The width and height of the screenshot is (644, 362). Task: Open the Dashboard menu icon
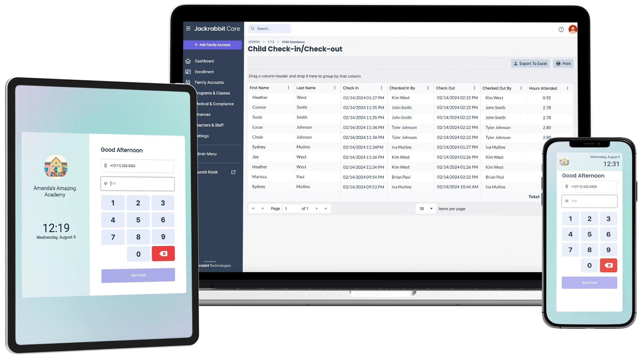pos(188,61)
